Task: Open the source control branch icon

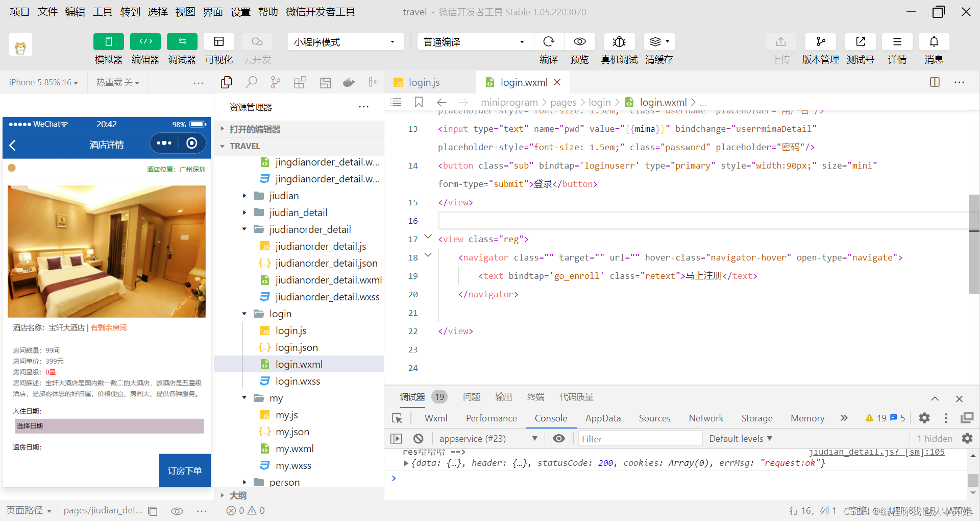Action: [x=276, y=82]
